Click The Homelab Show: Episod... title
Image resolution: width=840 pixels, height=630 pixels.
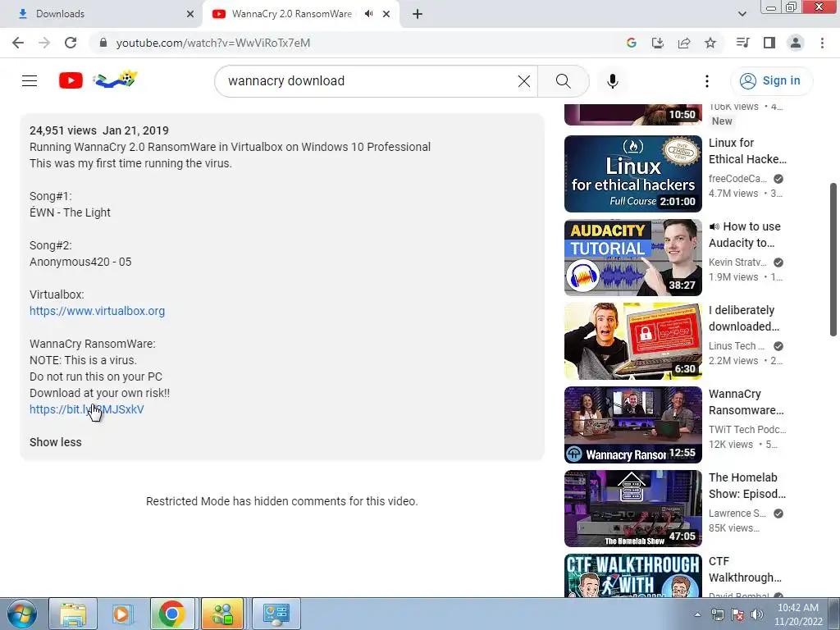click(x=747, y=486)
